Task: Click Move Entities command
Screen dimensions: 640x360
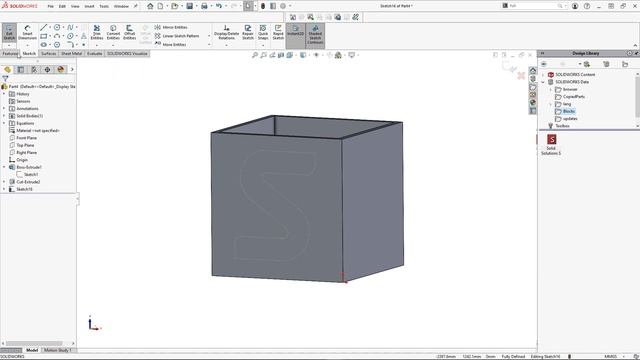Action: click(x=170, y=44)
